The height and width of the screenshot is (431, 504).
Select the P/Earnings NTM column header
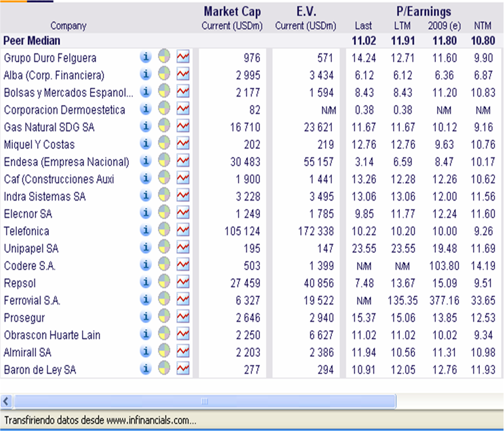tap(483, 26)
